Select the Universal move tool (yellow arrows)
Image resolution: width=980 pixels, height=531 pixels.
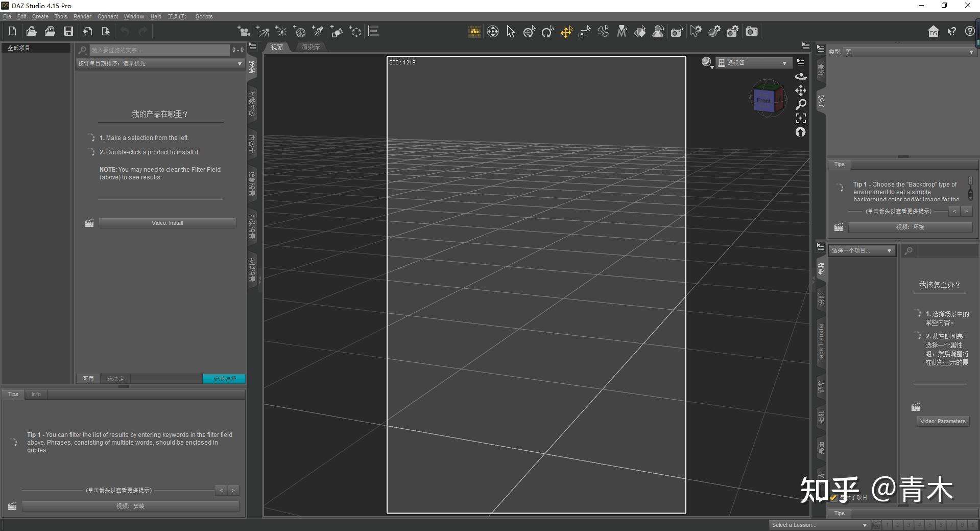[566, 32]
